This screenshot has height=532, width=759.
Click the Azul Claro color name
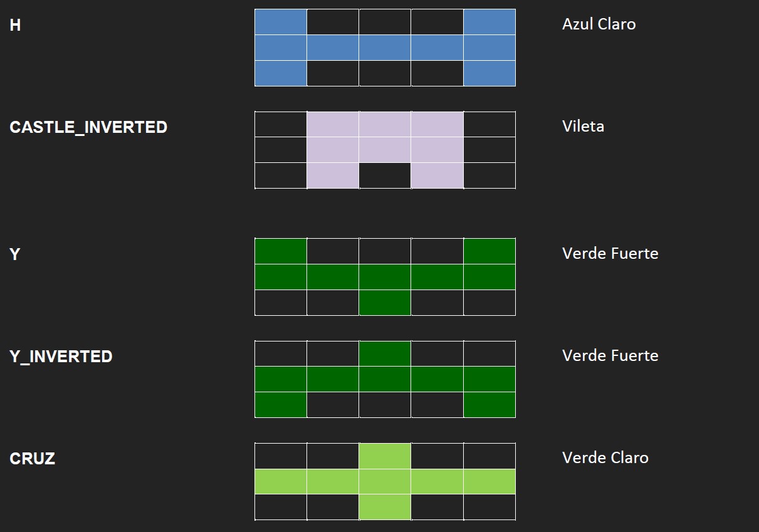point(599,24)
